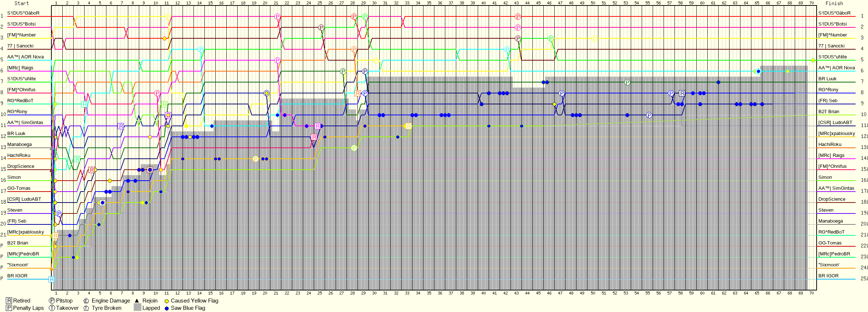Select RG^Rony in the Finish list
868x312 pixels.
[829, 90]
